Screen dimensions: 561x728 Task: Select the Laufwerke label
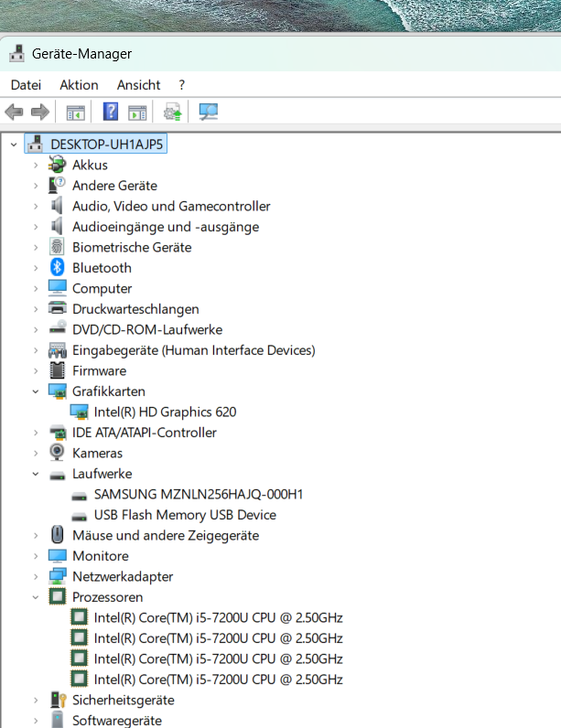(102, 474)
